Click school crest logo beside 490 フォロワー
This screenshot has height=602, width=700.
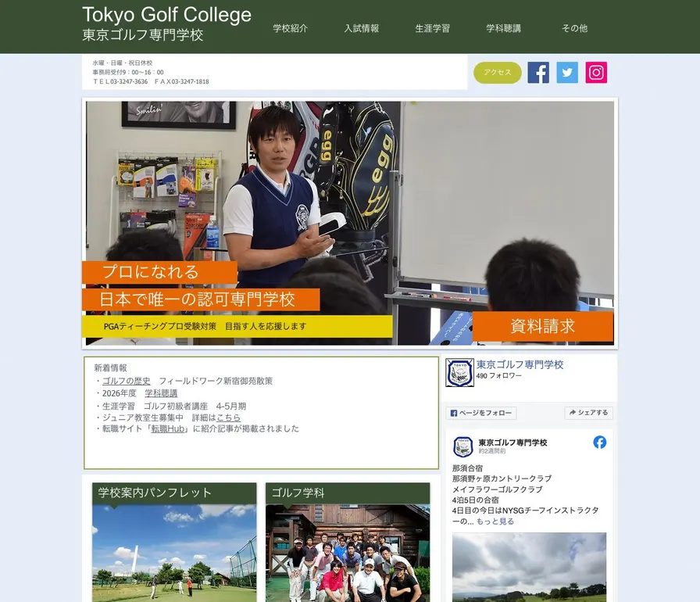459,372
